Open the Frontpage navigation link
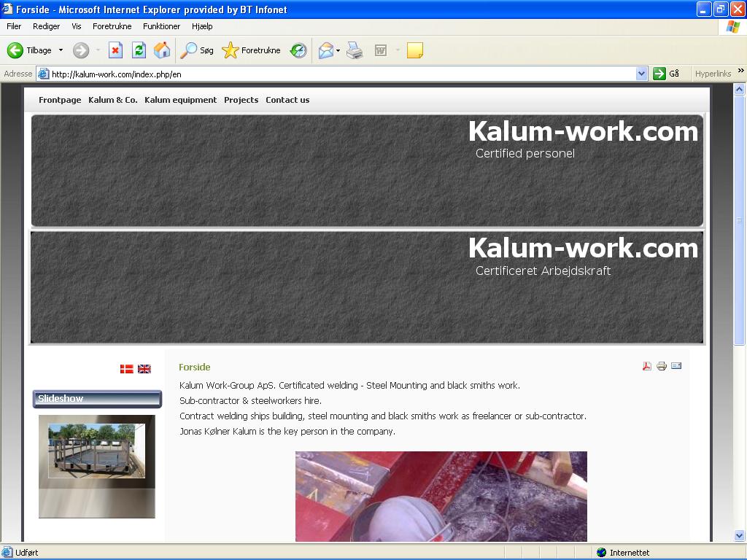Screen dimensions: 747x560 pyautogui.click(x=60, y=100)
